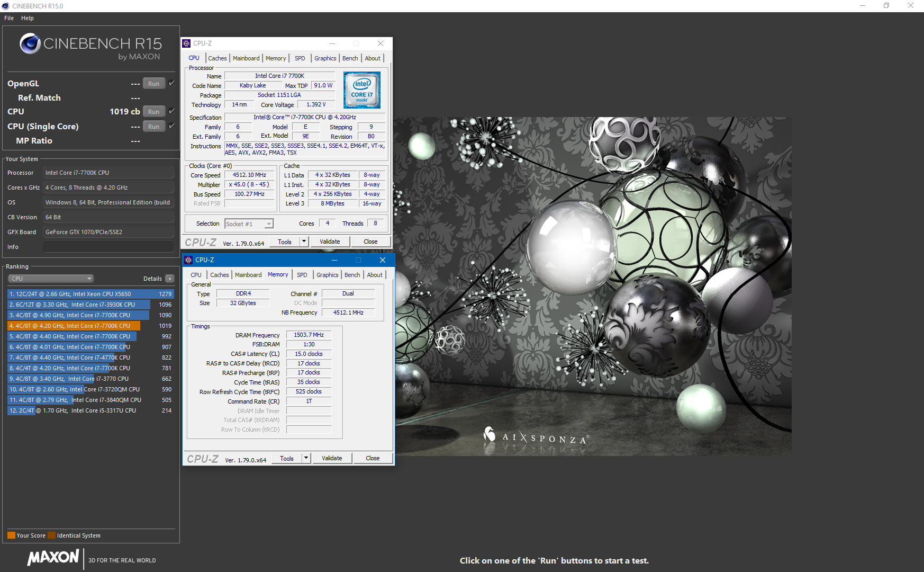Select Memory tab in lower CPU-Z window
This screenshot has height=572, width=924.
(x=278, y=274)
